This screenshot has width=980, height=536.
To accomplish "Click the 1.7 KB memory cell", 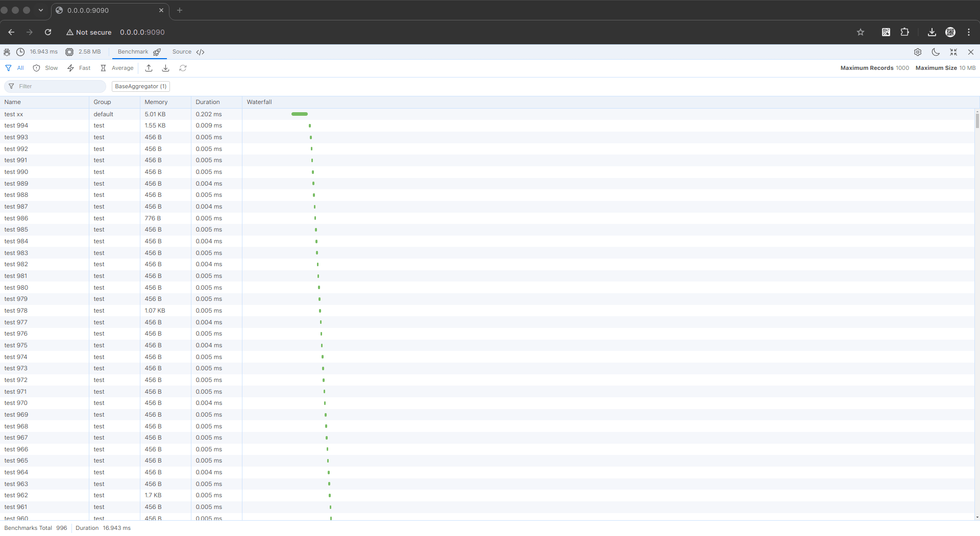I will click(153, 495).
